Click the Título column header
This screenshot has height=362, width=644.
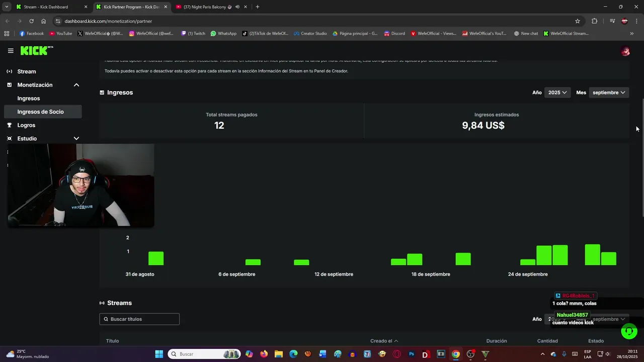[113, 341]
